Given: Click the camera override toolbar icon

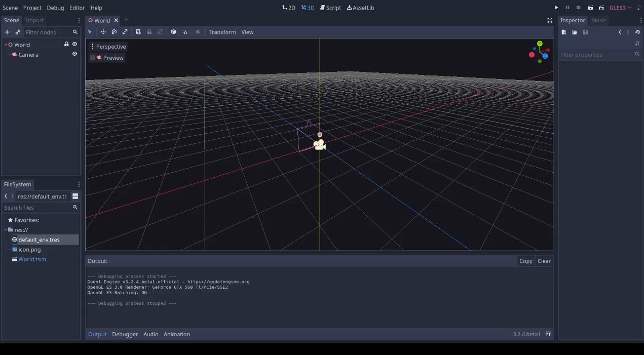Looking at the screenshot, I should 198,32.
